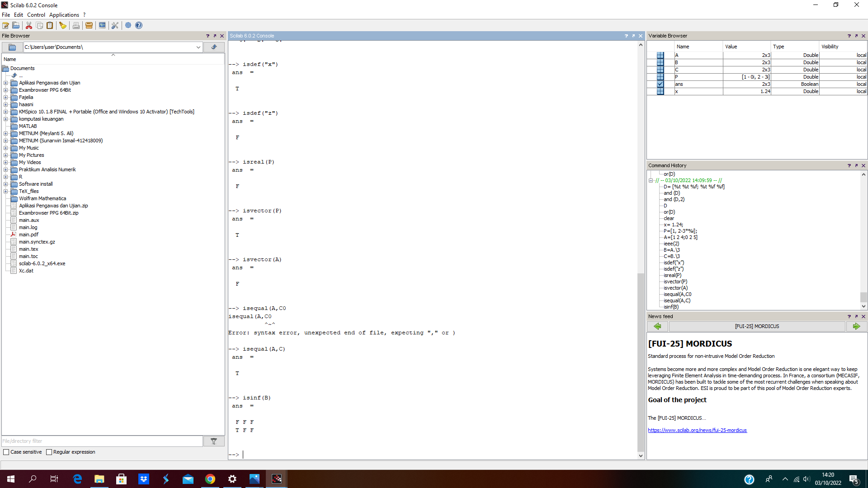Image resolution: width=868 pixels, height=488 pixels.
Task: Open the Windows Start menu
Action: tap(11, 479)
